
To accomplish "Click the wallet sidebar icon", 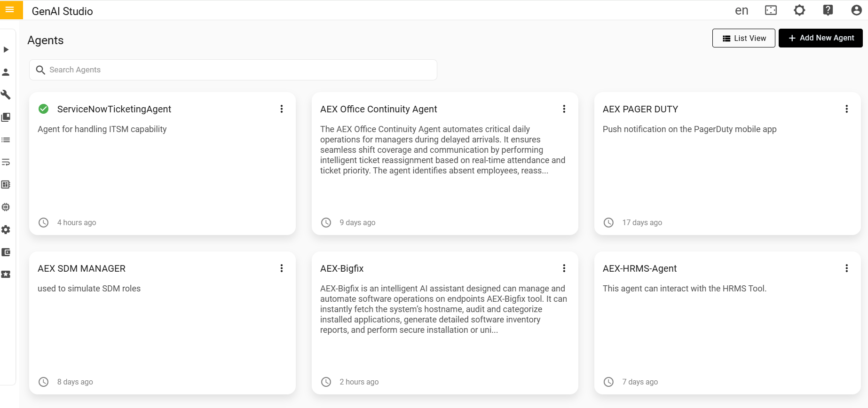I will coord(6,252).
